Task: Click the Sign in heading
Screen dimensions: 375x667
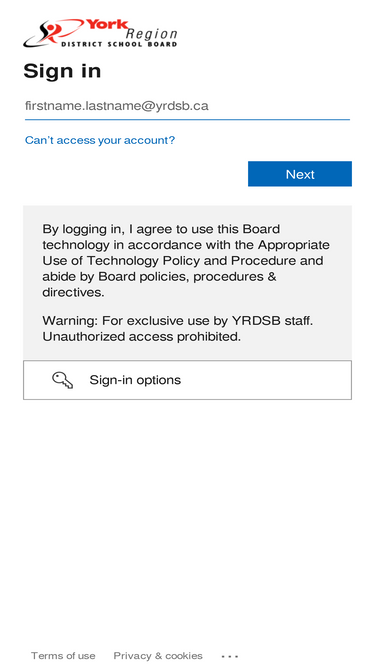Action: pos(62,71)
